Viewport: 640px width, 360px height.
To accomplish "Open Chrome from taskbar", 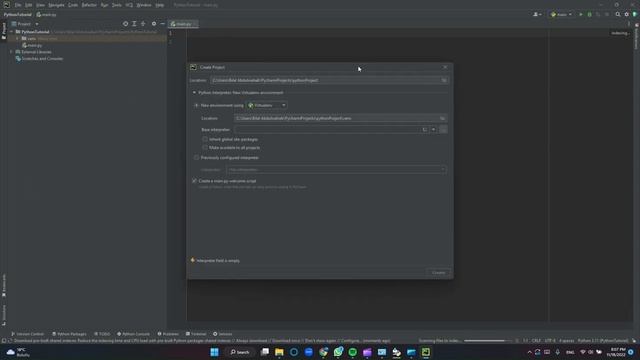I will click(x=324, y=352).
